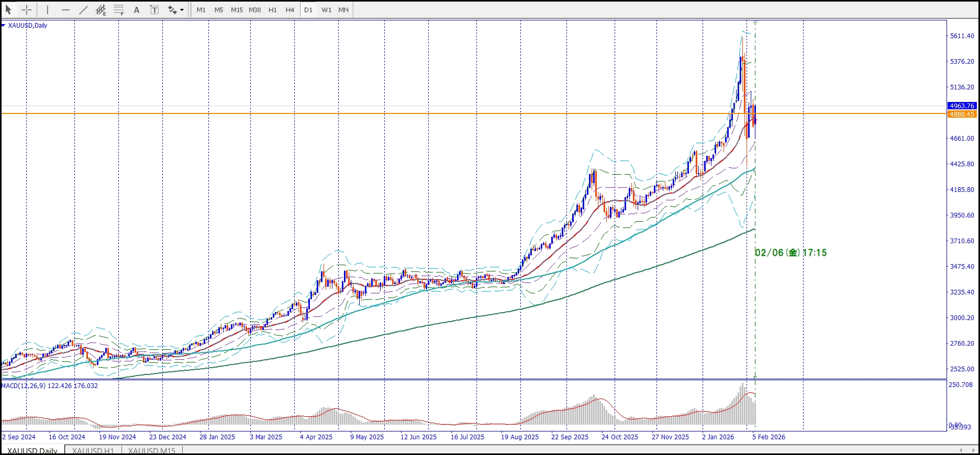Expand the XAUUSD,Daily chart title triangle
Image resolution: width=980 pixels, height=455 pixels.
point(4,25)
